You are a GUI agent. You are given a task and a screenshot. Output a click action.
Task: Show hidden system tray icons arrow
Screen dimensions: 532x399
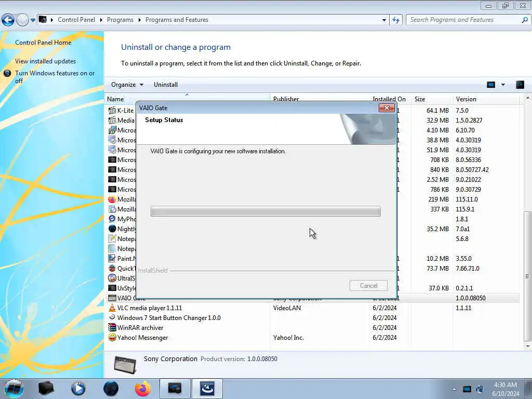coord(454,389)
